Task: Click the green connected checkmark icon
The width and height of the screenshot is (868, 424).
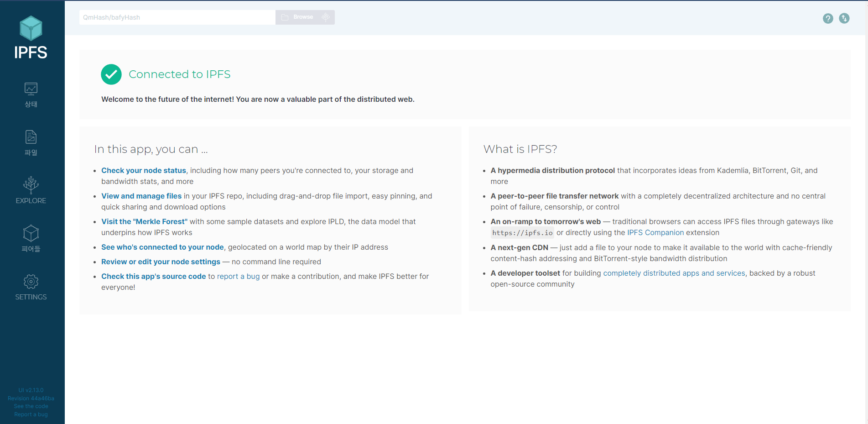Action: click(111, 74)
